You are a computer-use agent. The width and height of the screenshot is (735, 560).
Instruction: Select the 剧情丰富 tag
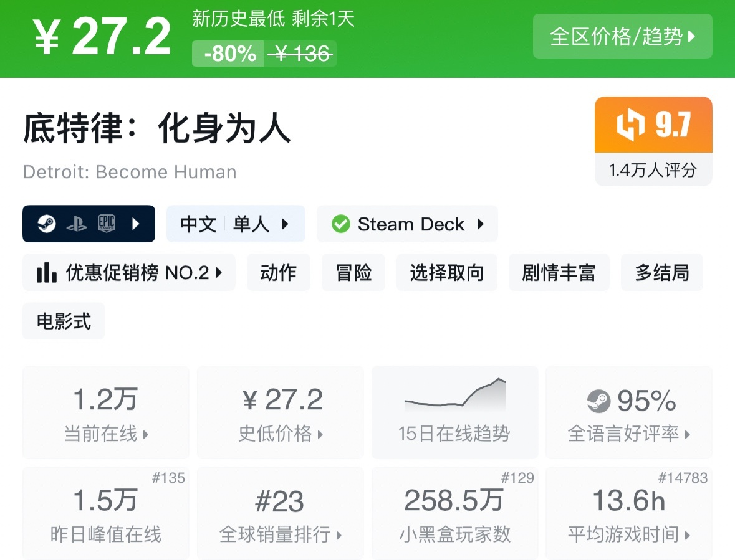(x=559, y=272)
